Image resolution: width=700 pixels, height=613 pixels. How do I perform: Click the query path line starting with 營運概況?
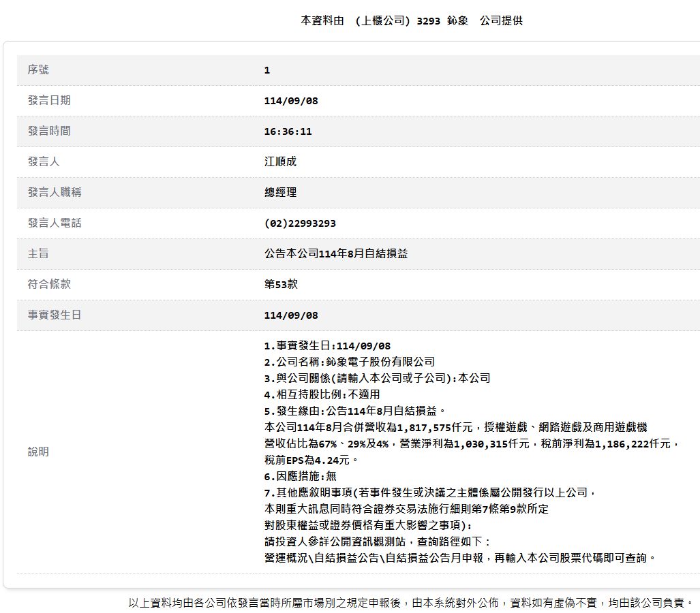[x=461, y=558]
